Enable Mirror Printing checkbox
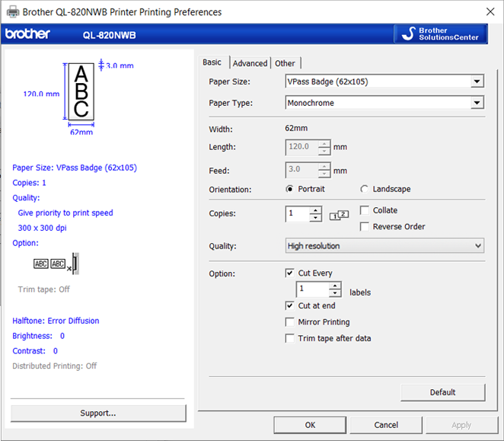The height and width of the screenshot is (441, 504). [289, 322]
